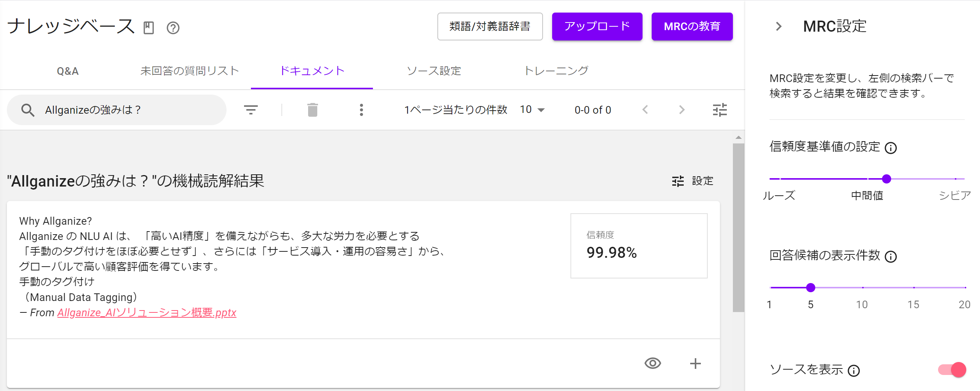The width and height of the screenshot is (980, 391).
Task: Open the トレーニング tab
Action: [556, 71]
